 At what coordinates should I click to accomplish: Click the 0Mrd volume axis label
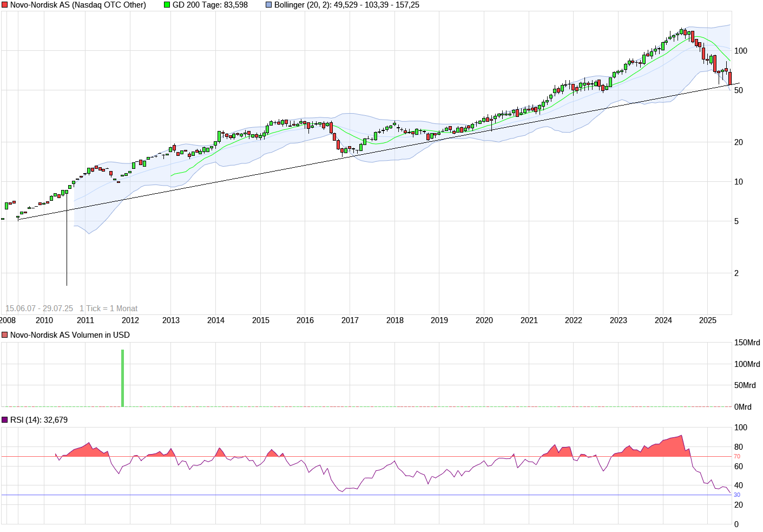pos(743,407)
